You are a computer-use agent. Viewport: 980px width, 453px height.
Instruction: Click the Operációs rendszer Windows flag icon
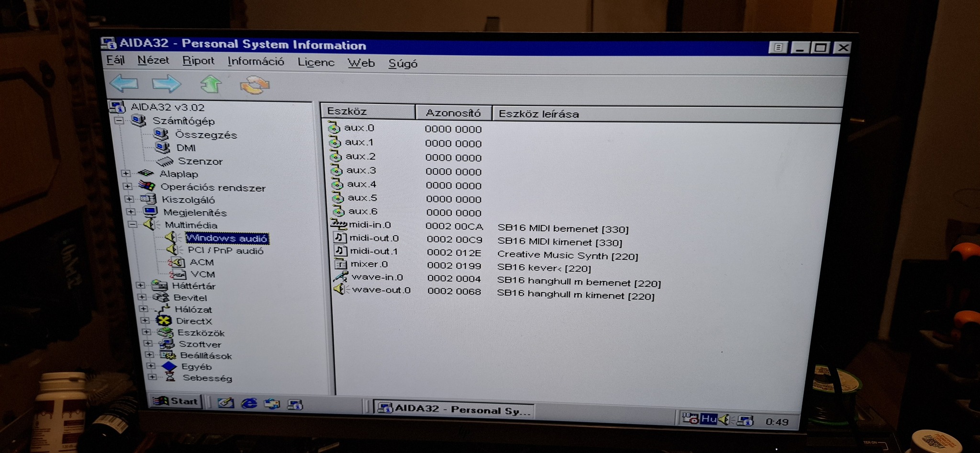click(x=147, y=186)
